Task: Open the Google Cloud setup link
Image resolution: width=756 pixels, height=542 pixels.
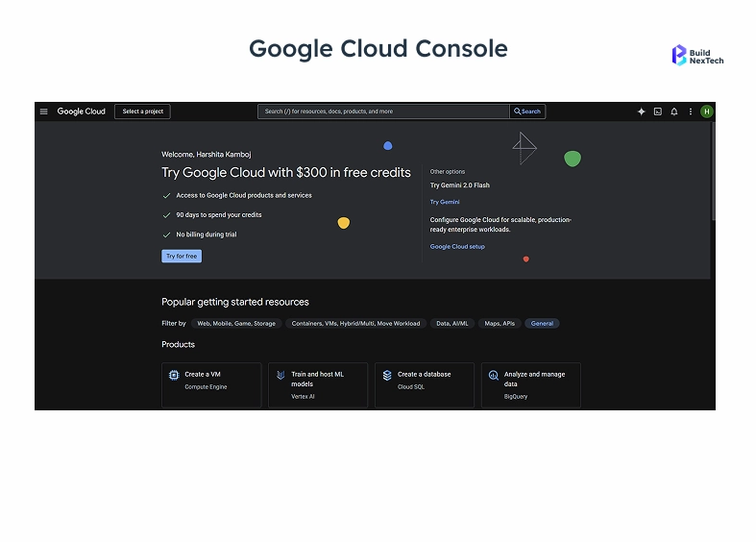Action: click(x=457, y=246)
